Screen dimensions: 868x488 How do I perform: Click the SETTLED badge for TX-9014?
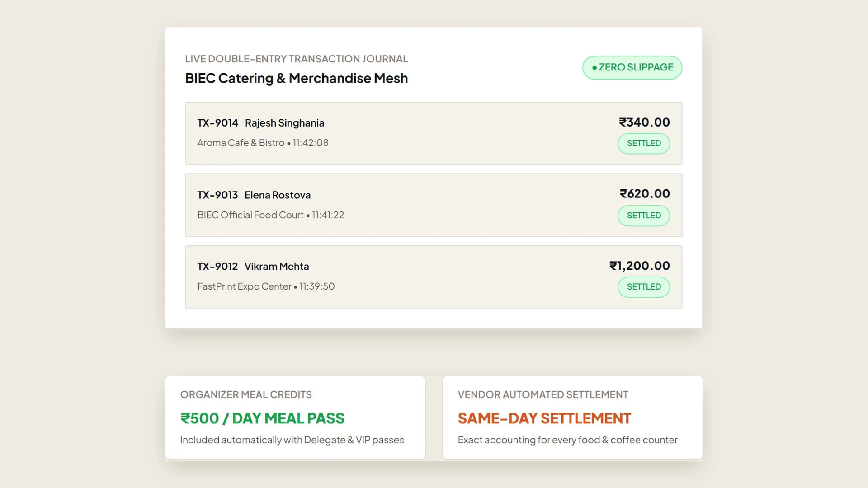pyautogui.click(x=644, y=143)
